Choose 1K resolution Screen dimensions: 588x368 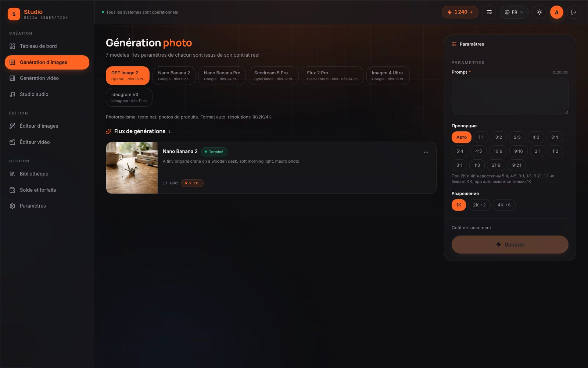pyautogui.click(x=459, y=205)
